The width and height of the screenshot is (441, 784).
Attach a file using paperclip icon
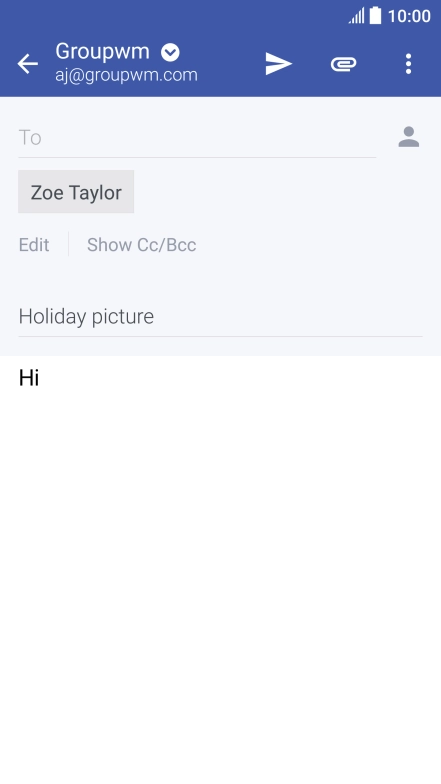[x=344, y=64]
